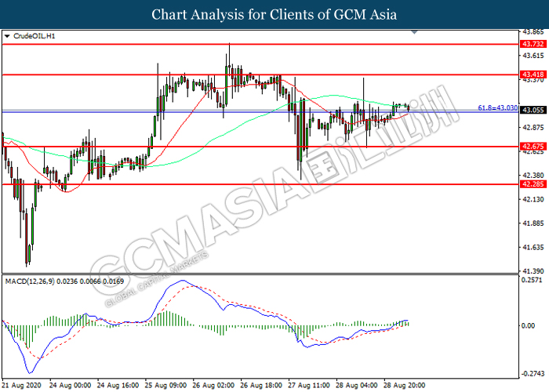Select the 43.418 red price label
This screenshot has height=392, width=549.
coord(533,74)
